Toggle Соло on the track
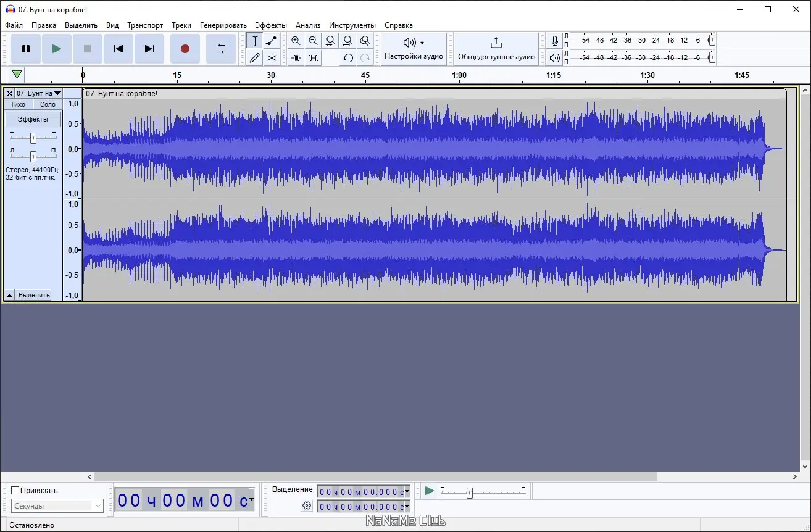Screen dimensions: 811x532 click(x=48, y=104)
